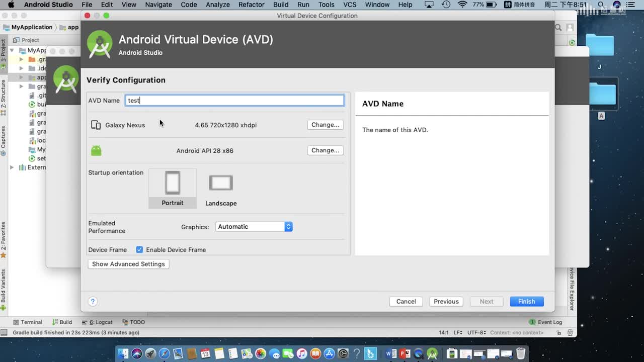Viewport: 644px width, 362px height.
Task: Click the Apple menu icon
Action: (x=11, y=5)
